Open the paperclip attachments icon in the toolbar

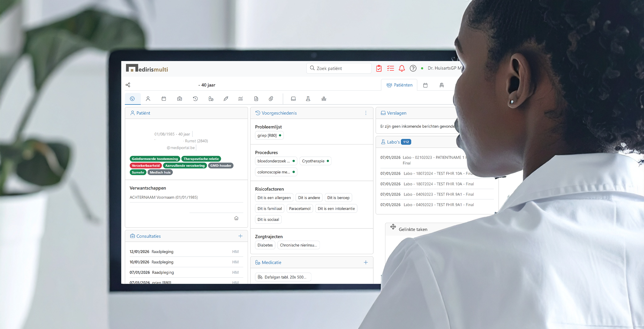point(271,99)
